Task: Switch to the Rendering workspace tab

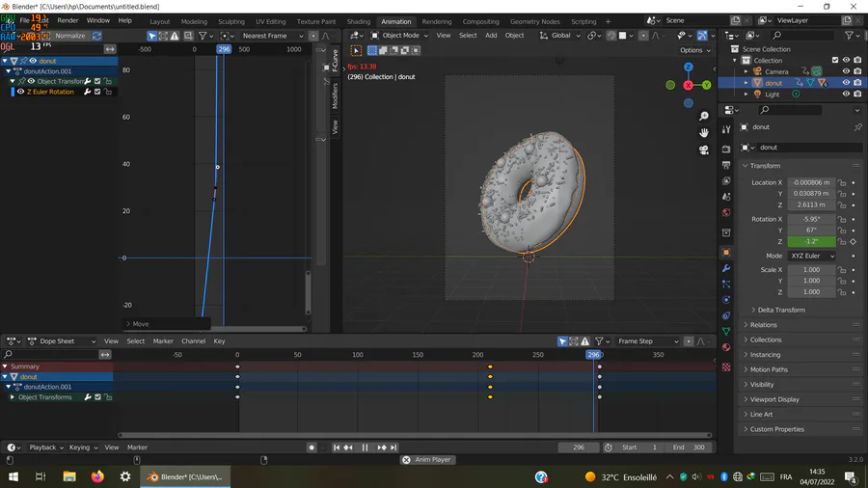Action: pos(436,21)
